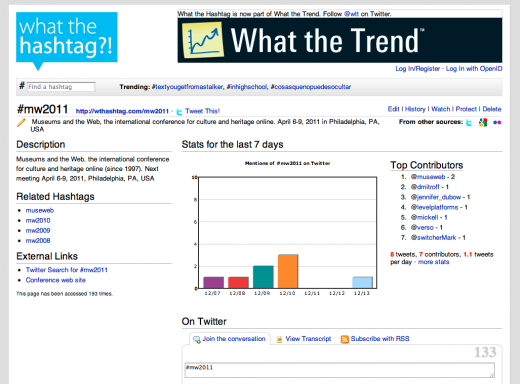Image resolution: width=520 pixels, height=384 pixels.
Task: Choose Log In with OpenID
Action: [474, 69]
